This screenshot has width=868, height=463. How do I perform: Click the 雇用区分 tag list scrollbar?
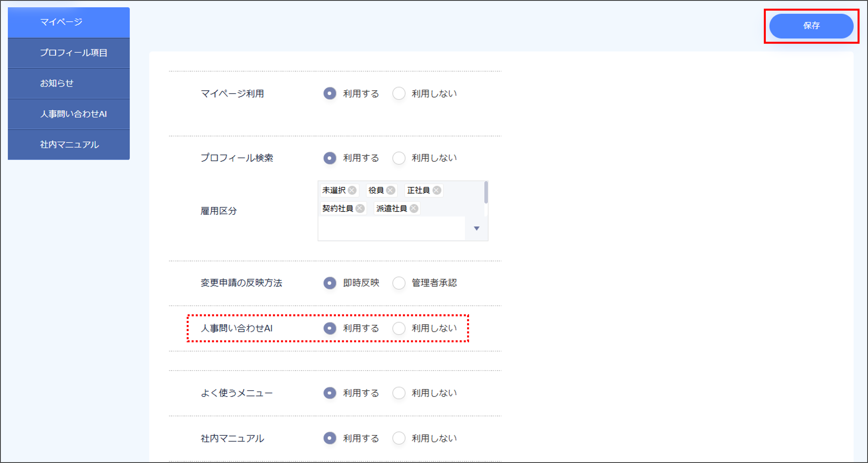(486, 192)
